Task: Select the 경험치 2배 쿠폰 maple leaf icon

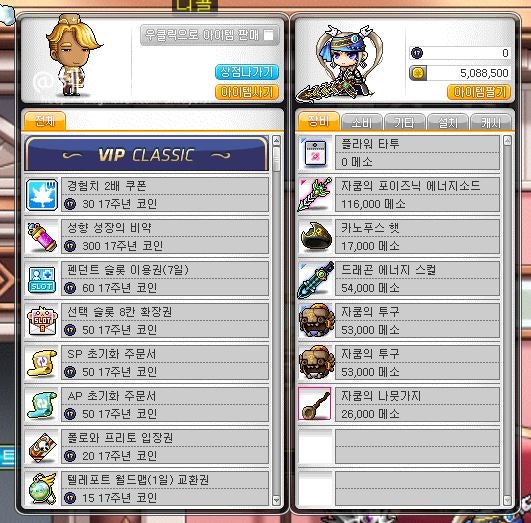Action: pyautogui.click(x=42, y=195)
